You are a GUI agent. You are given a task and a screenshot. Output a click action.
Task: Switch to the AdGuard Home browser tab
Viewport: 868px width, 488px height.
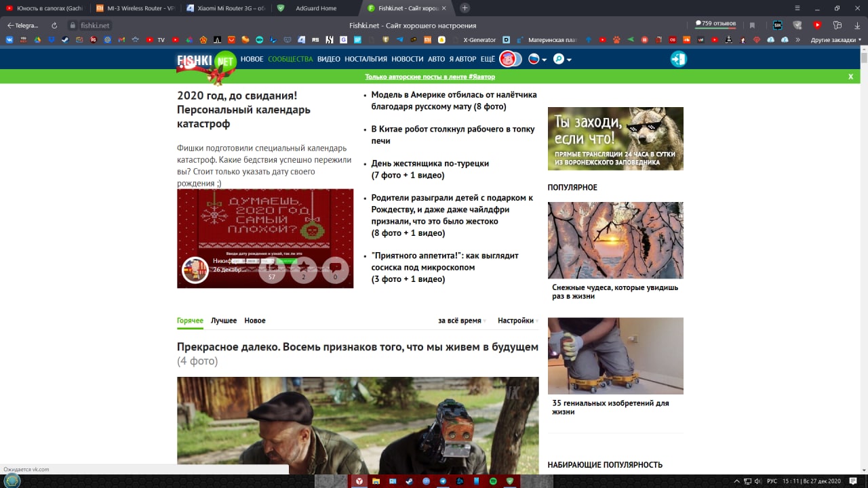(315, 8)
